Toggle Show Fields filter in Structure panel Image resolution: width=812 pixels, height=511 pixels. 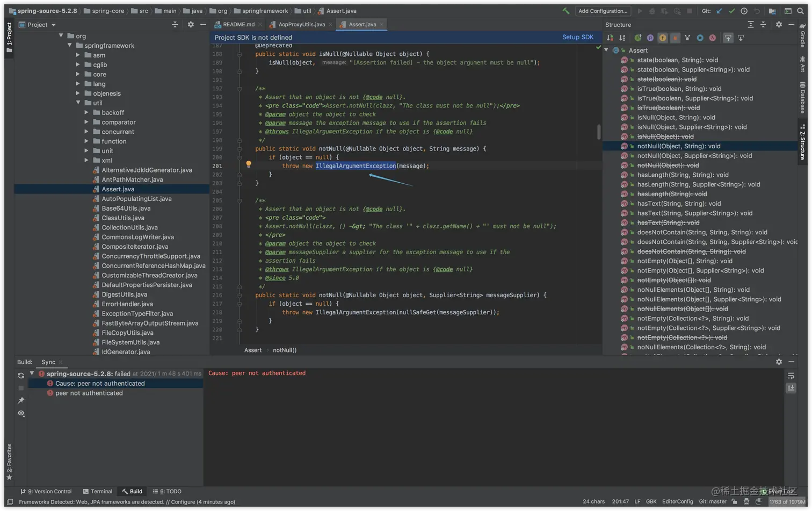[663, 38]
